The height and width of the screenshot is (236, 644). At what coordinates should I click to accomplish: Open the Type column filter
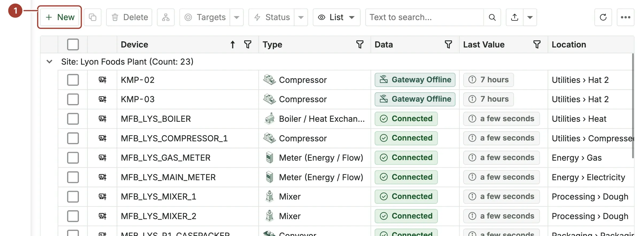(x=360, y=45)
